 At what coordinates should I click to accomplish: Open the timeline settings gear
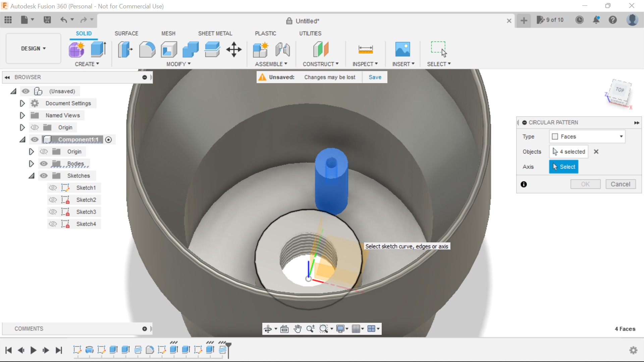click(633, 350)
